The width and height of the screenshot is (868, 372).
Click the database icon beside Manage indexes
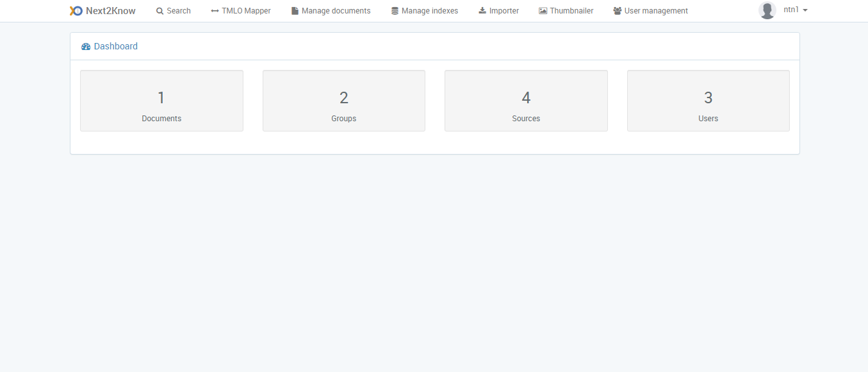(395, 11)
